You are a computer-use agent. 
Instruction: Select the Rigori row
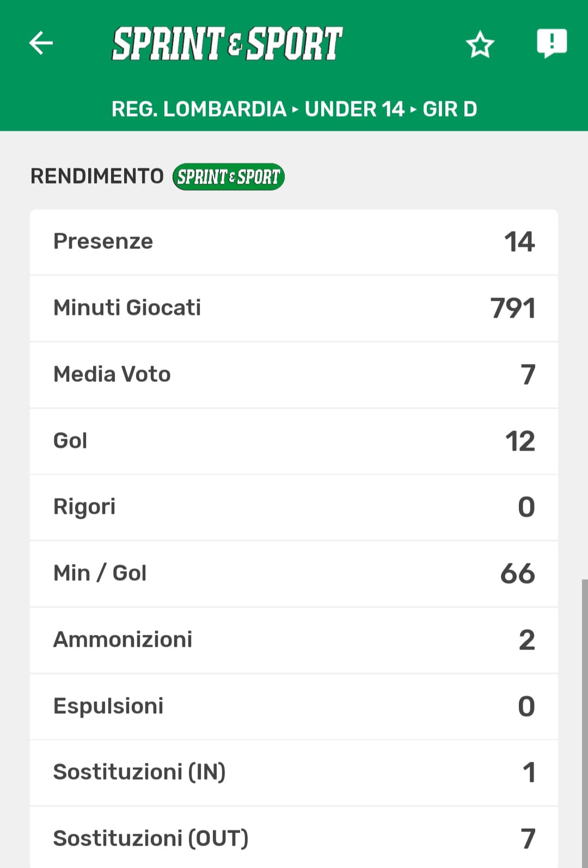pyautogui.click(x=294, y=507)
